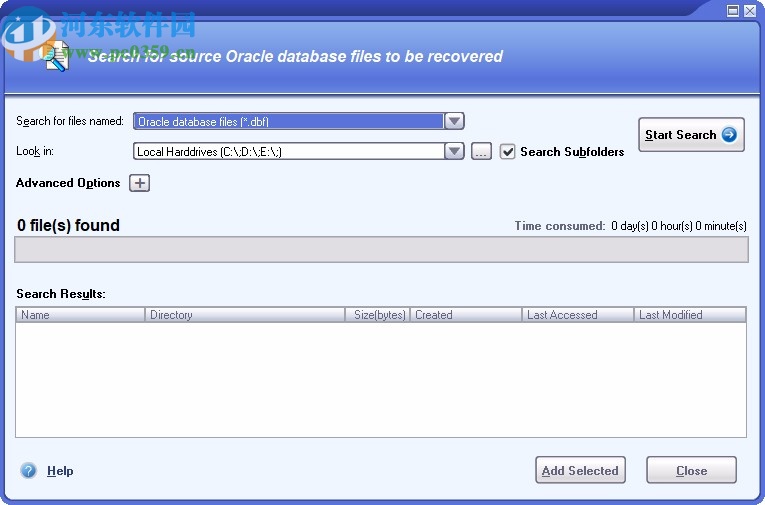Click the file search magnifier header icon
Screen dimensions: 765x505
point(55,57)
